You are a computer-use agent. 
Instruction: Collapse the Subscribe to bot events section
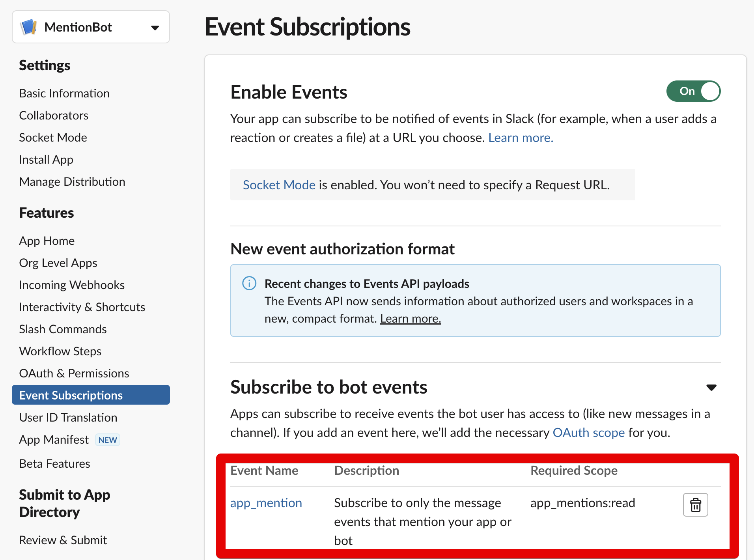[x=711, y=387]
